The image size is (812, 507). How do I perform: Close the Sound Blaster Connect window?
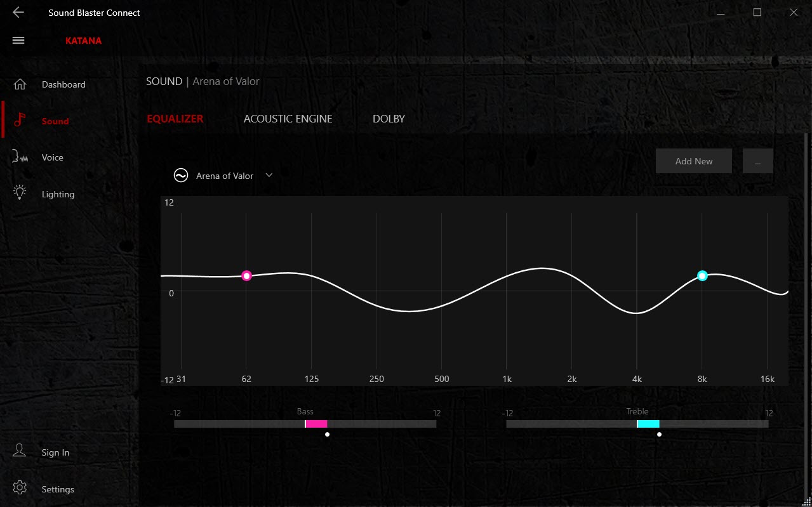tap(793, 13)
